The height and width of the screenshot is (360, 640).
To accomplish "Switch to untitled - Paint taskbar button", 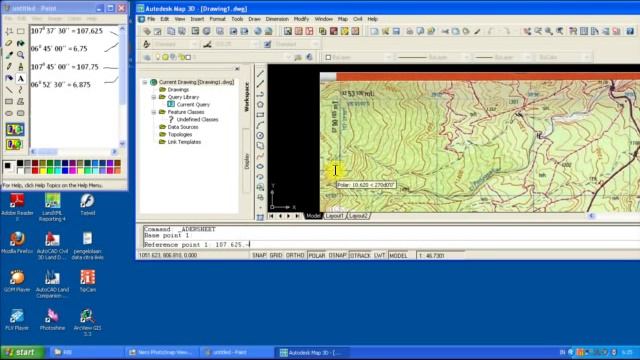I will coord(237,352).
